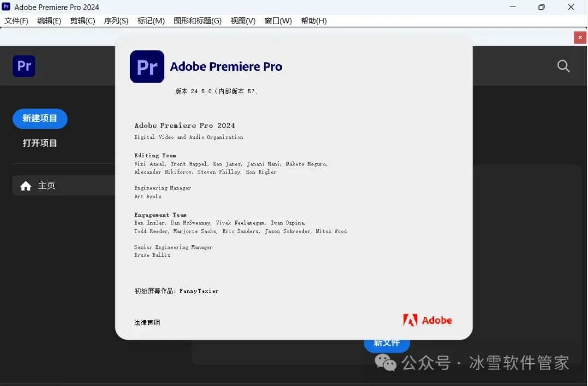
Task: Click the large Pr icon in the About dialog
Action: [x=147, y=66]
